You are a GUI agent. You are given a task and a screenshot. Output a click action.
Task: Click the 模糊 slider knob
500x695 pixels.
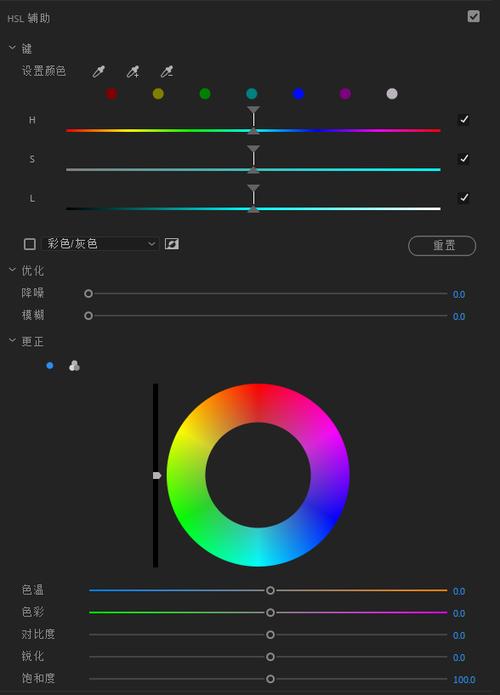point(88,316)
